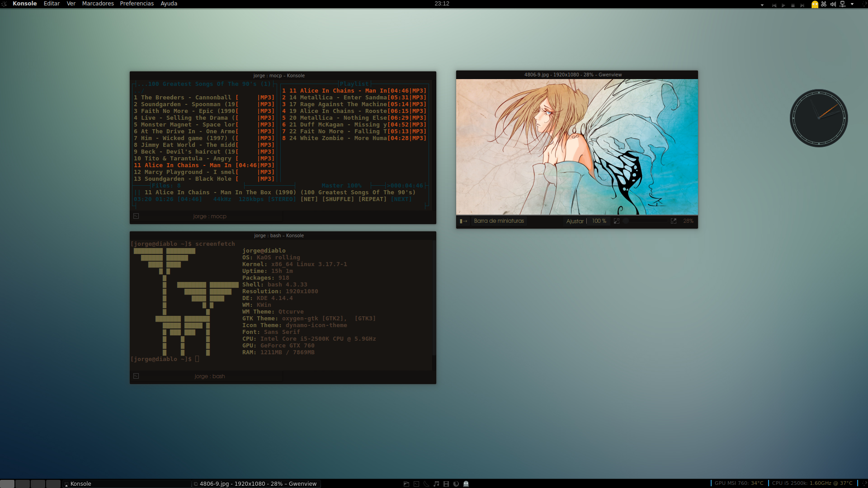Select White Zombie - More Human playlist entry
Image resolution: width=868 pixels, height=488 pixels.
(354, 138)
